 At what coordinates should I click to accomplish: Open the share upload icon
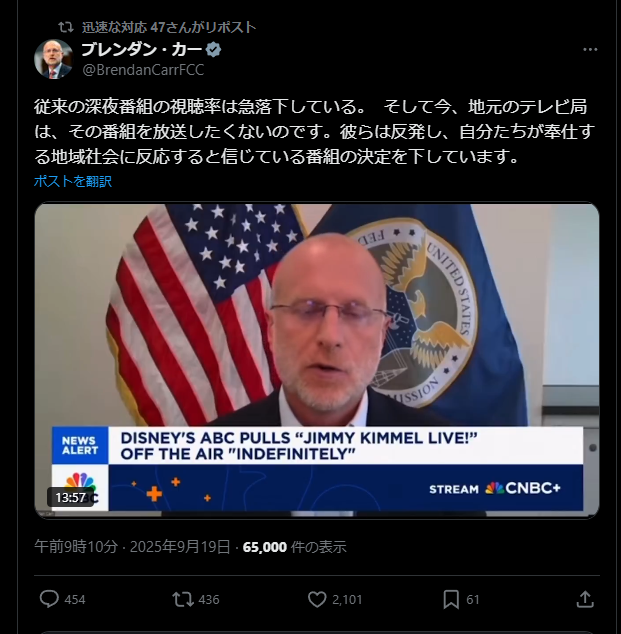[x=585, y=599]
